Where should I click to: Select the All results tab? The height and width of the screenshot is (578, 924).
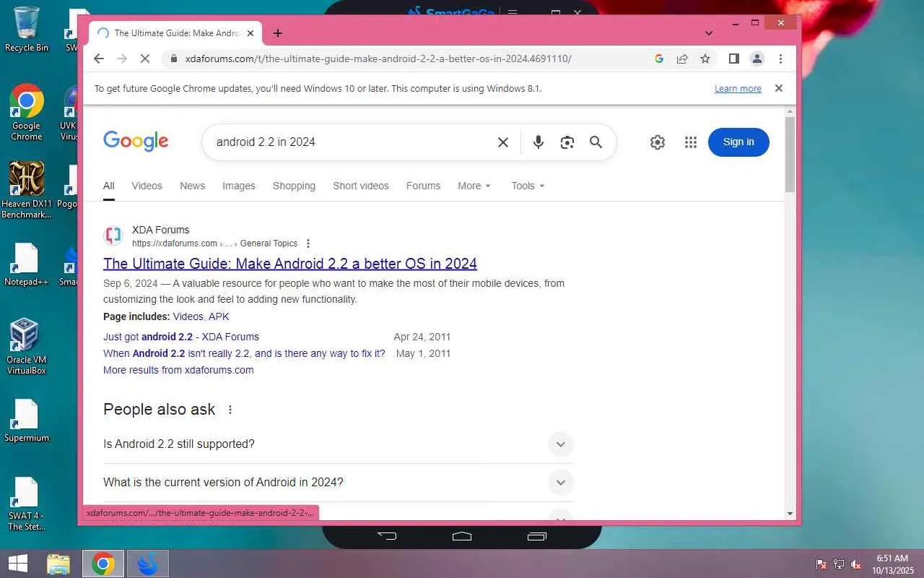click(x=108, y=186)
